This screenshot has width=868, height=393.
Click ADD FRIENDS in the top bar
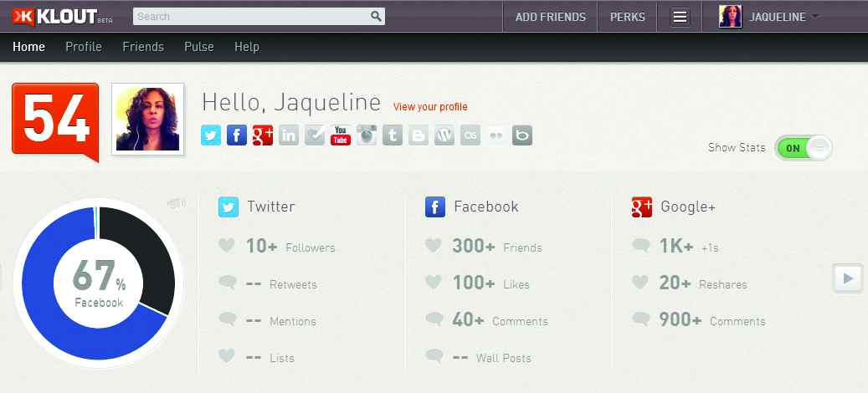pos(550,17)
